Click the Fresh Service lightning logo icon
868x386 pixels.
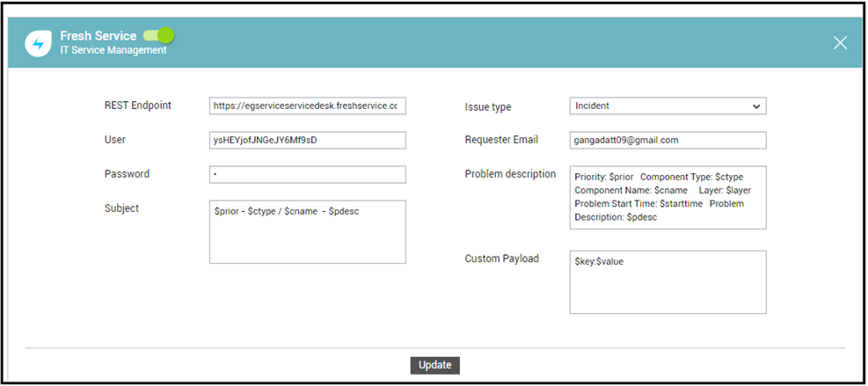38,43
